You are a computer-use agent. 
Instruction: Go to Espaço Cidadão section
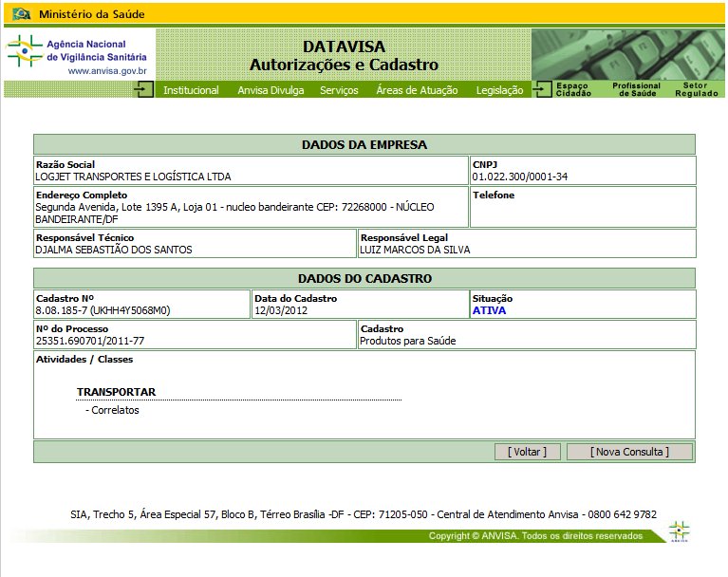(573, 89)
